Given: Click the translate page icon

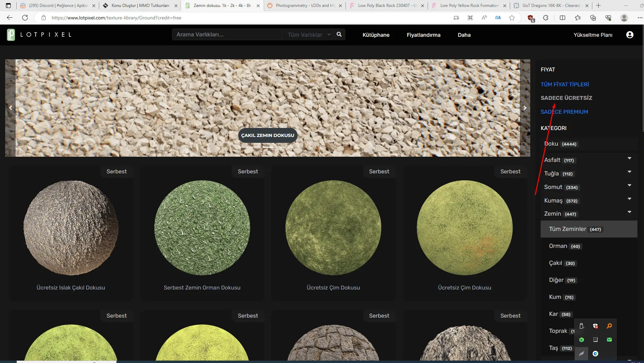Looking at the screenshot, I should pyautogui.click(x=498, y=18).
